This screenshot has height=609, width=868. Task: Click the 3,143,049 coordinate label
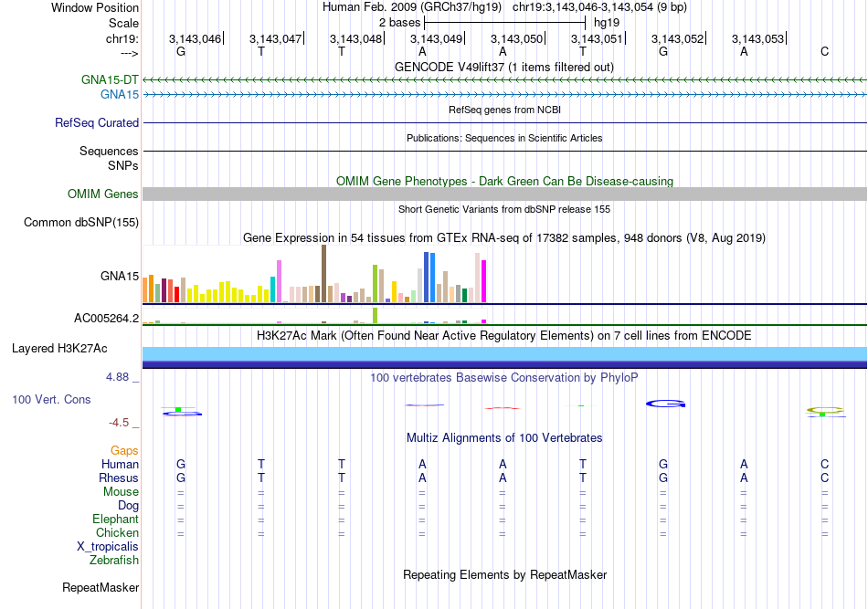[436, 38]
